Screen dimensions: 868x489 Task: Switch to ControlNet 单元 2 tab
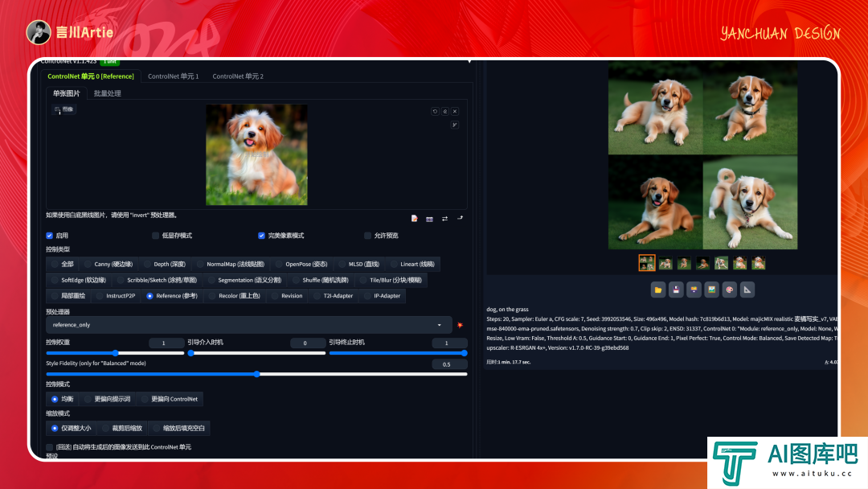point(238,76)
